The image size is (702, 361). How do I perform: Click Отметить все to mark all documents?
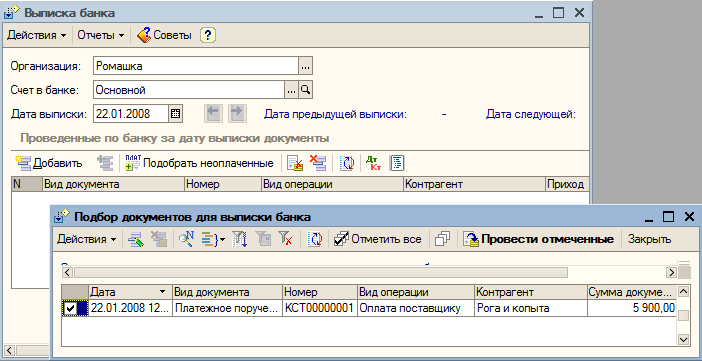click(378, 239)
